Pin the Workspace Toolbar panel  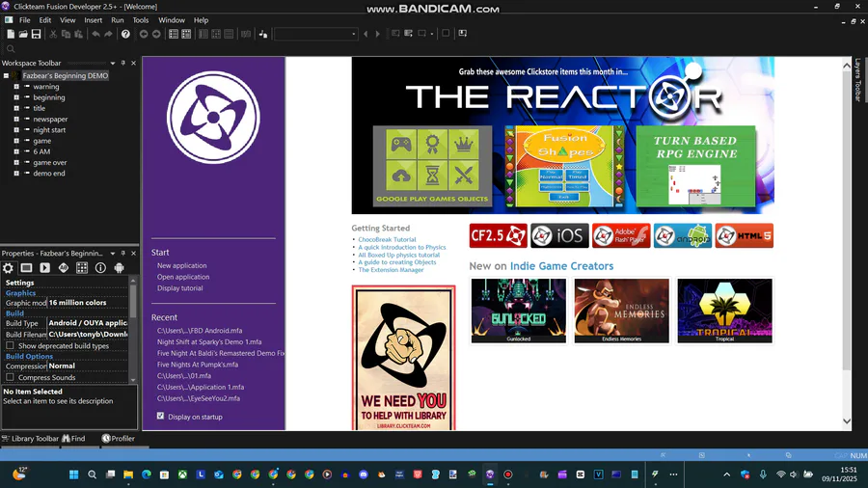tap(122, 63)
